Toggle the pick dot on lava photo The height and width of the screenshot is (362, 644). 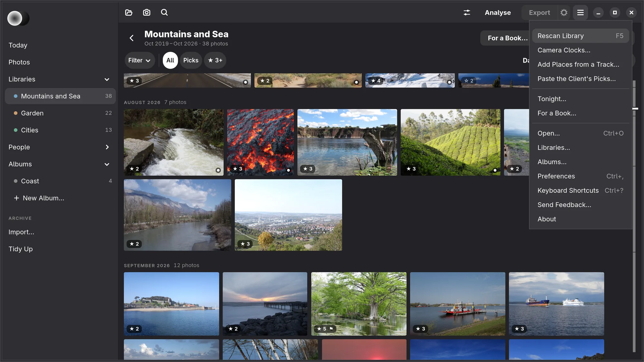[x=289, y=170]
